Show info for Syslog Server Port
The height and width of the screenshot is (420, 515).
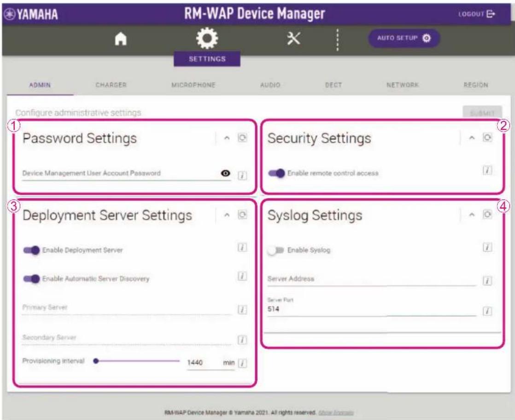point(487,311)
